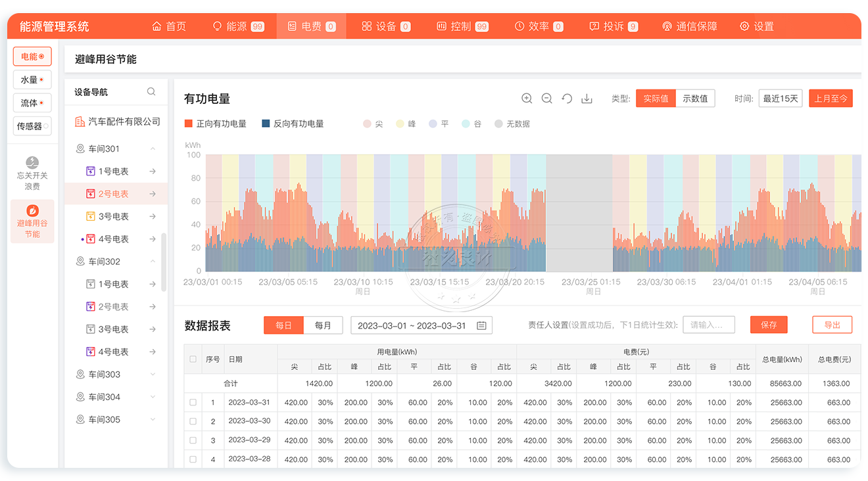Click the 1号电表 meter icon under 车间301
This screenshot has height=481, width=868.
click(x=91, y=172)
